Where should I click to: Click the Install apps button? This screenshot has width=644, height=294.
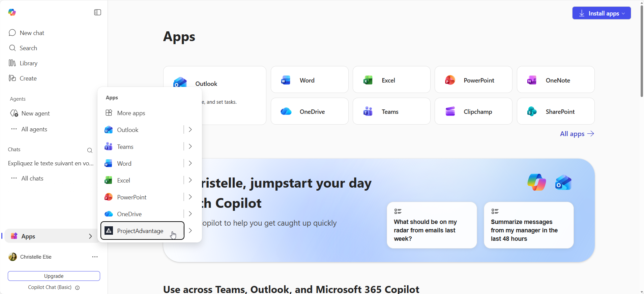coord(602,13)
